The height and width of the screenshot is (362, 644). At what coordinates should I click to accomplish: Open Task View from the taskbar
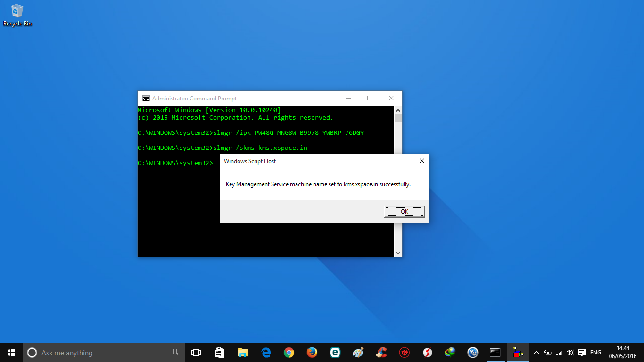(x=196, y=353)
